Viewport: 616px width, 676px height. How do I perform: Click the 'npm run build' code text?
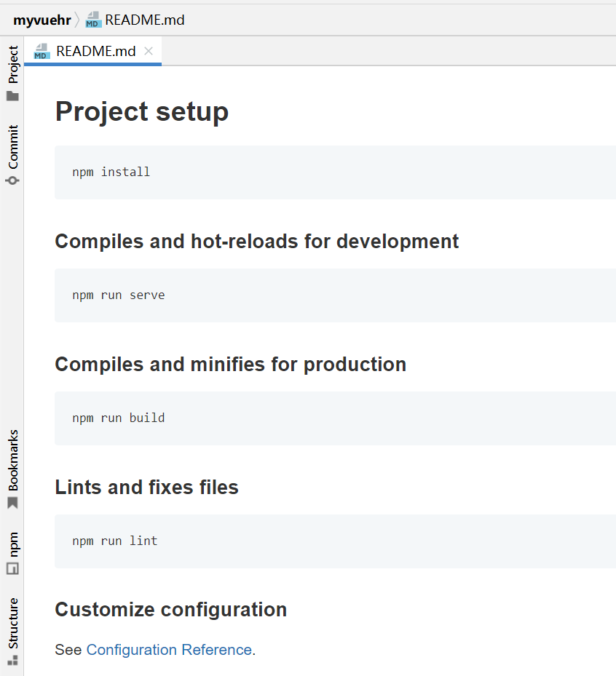tap(119, 418)
